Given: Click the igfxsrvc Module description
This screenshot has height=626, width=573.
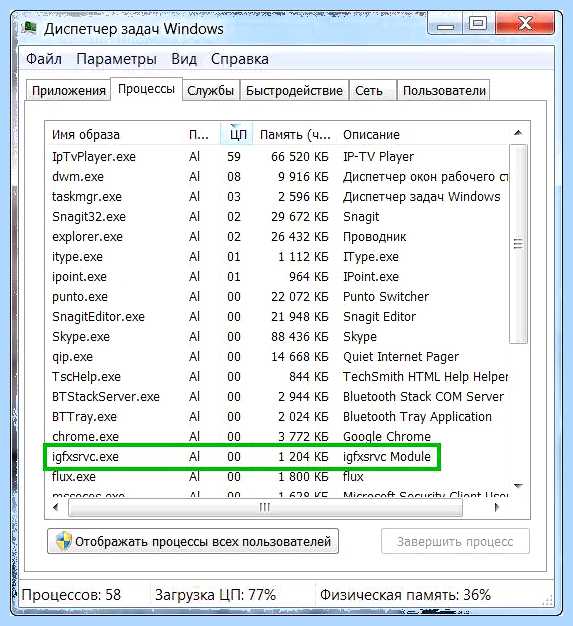Looking at the screenshot, I should (387, 456).
